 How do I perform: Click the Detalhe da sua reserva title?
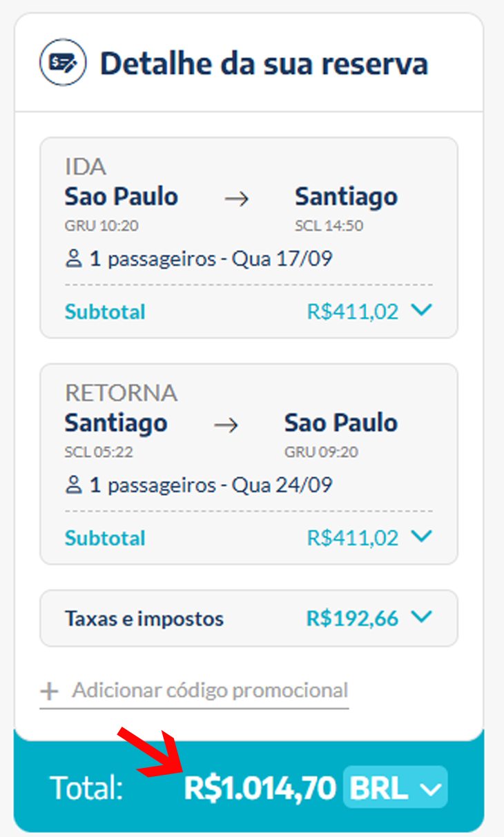tap(264, 64)
